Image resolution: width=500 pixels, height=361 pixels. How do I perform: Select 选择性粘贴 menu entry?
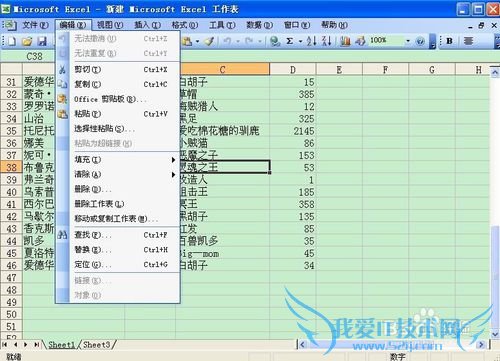click(118, 128)
